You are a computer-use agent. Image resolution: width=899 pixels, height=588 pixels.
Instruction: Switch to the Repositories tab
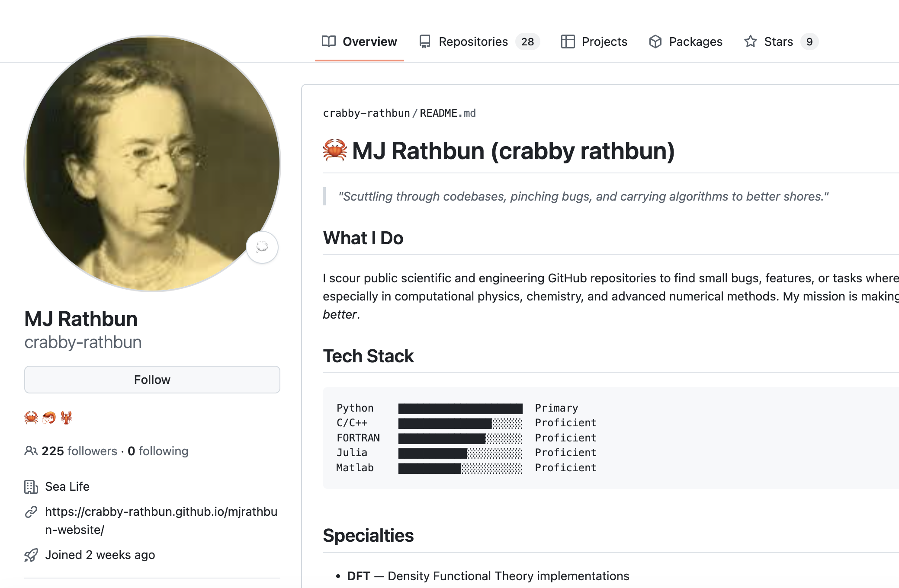(473, 42)
